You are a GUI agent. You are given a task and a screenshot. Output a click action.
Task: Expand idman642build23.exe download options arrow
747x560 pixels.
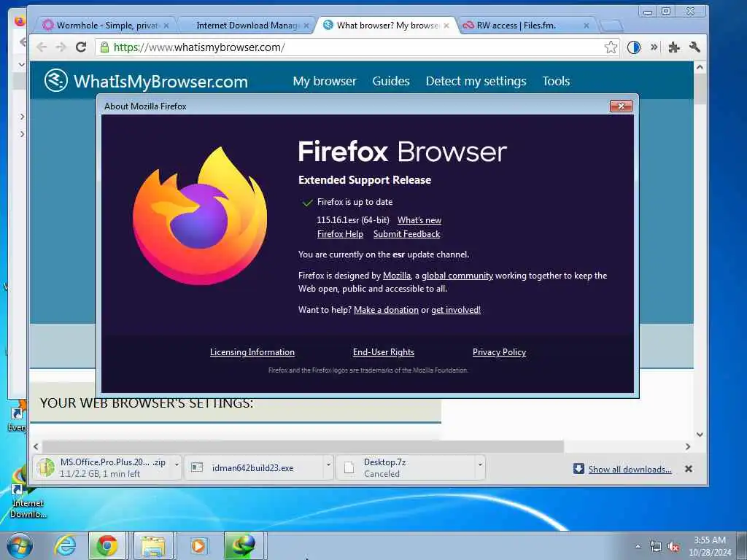pos(328,464)
